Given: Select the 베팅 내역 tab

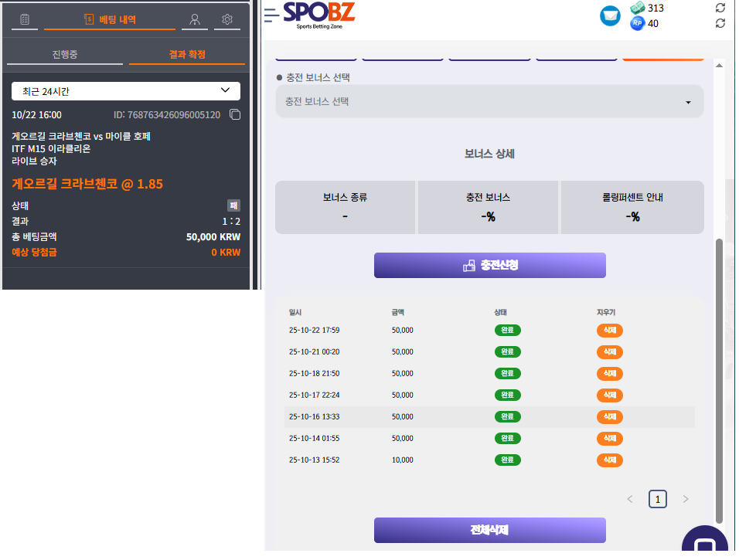Looking at the screenshot, I should point(111,19).
